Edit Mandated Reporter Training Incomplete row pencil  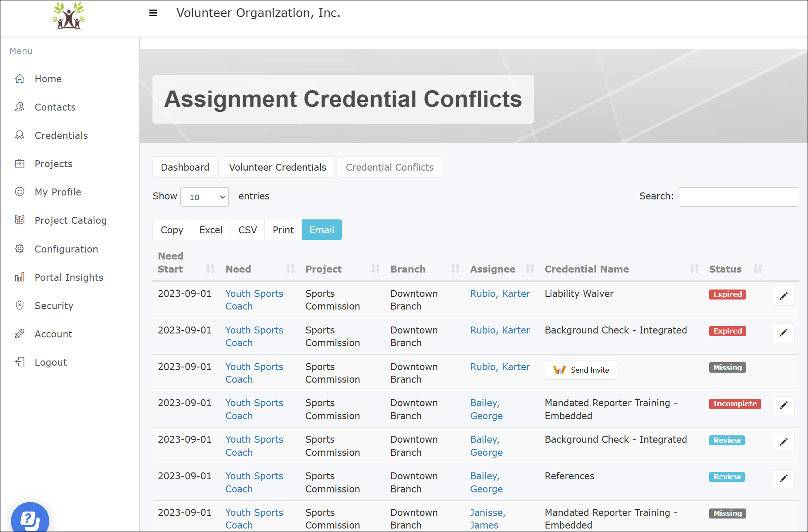783,405
